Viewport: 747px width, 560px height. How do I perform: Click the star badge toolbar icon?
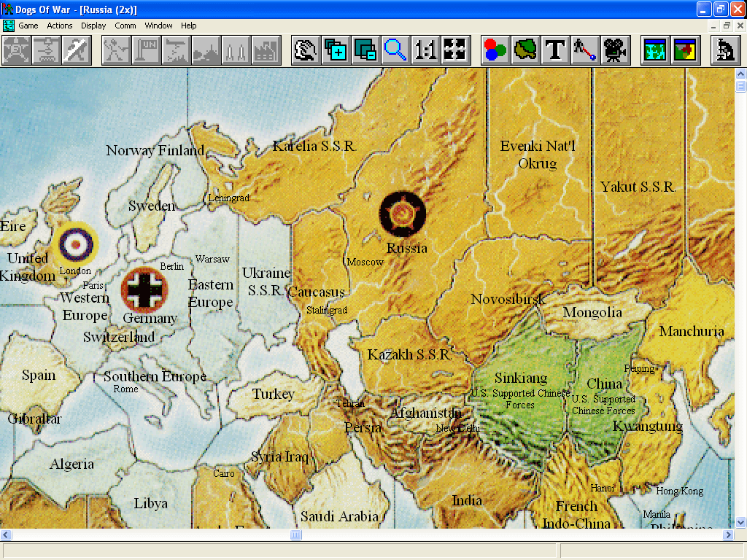(17, 50)
